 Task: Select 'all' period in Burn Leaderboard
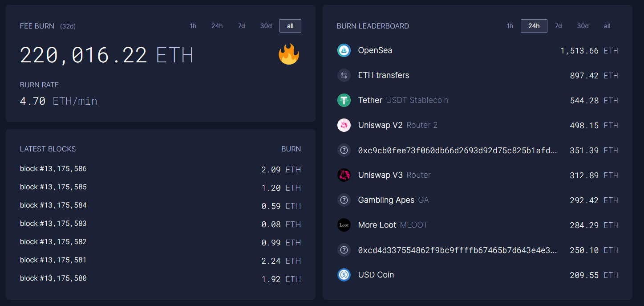(x=607, y=26)
